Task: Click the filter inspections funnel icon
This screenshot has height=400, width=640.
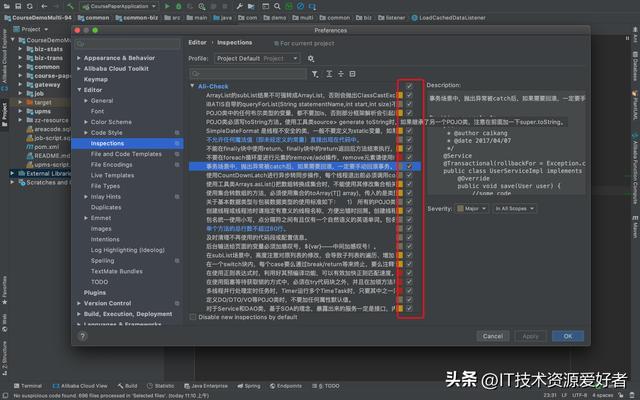Action: 315,74
